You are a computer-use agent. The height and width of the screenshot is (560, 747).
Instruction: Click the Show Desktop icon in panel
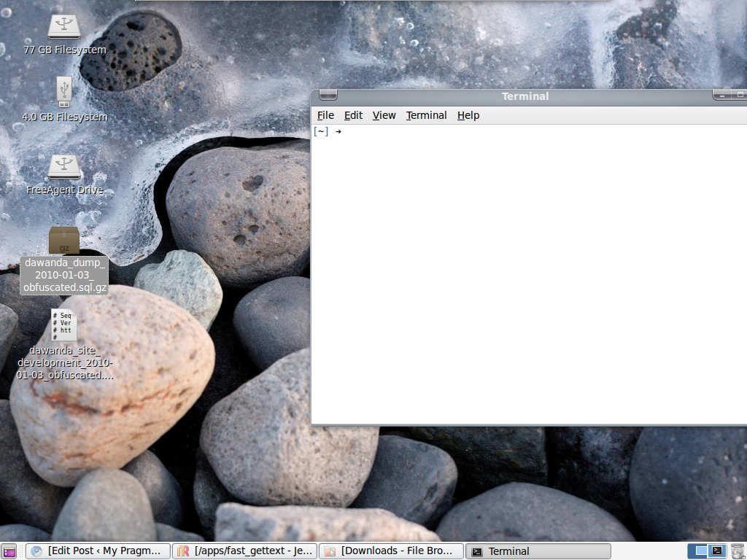9,551
